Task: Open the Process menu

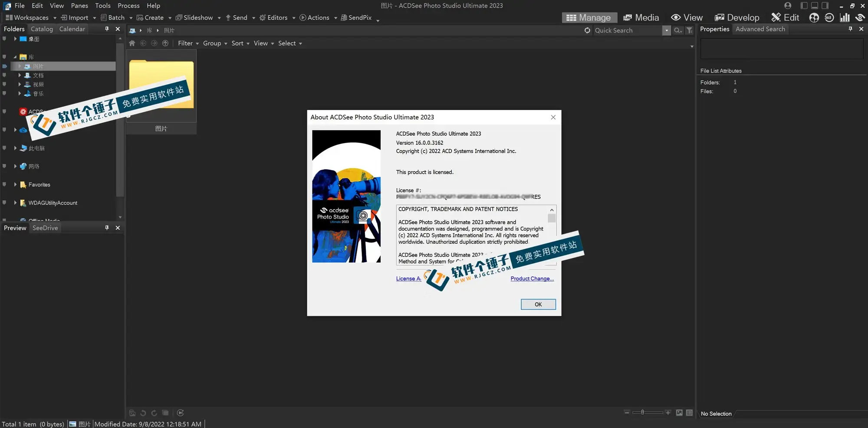Action: coord(128,6)
